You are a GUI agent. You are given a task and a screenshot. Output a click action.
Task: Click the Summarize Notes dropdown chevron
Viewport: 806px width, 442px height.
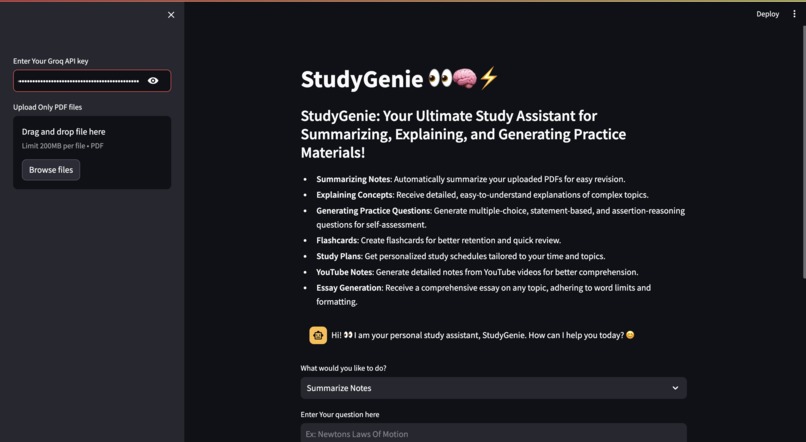pyautogui.click(x=675, y=388)
